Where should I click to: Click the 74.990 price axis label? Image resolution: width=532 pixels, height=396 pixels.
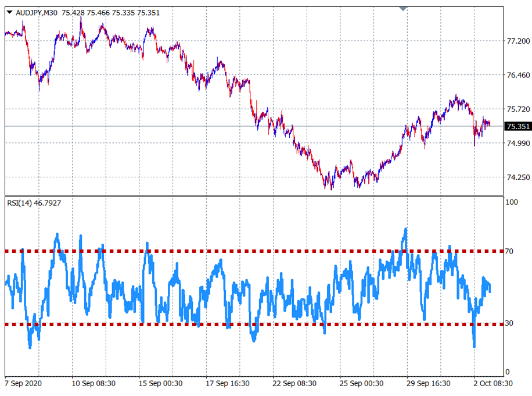click(x=518, y=144)
